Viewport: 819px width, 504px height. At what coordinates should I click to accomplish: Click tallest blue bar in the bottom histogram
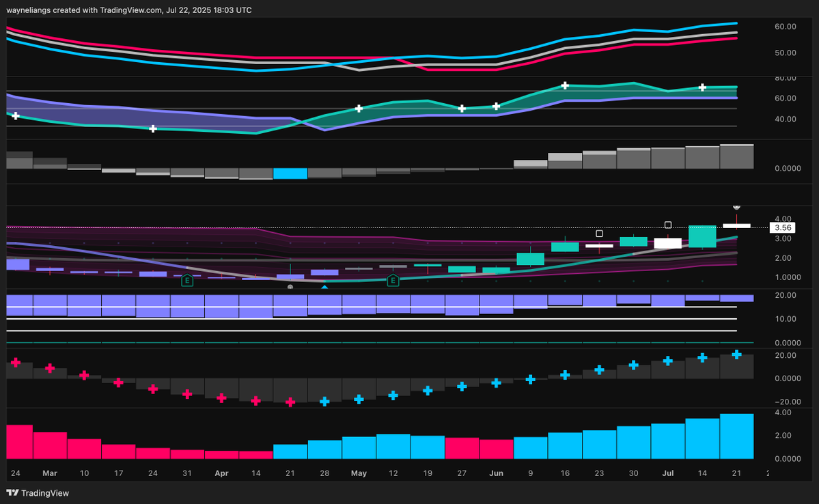click(x=736, y=436)
